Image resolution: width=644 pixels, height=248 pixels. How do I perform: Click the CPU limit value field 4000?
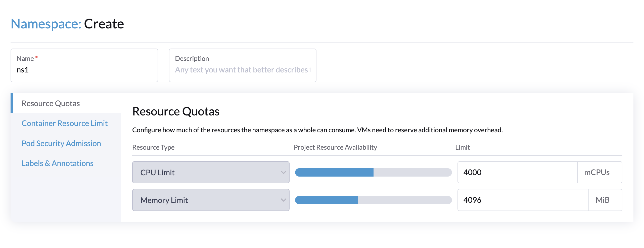pyautogui.click(x=518, y=172)
